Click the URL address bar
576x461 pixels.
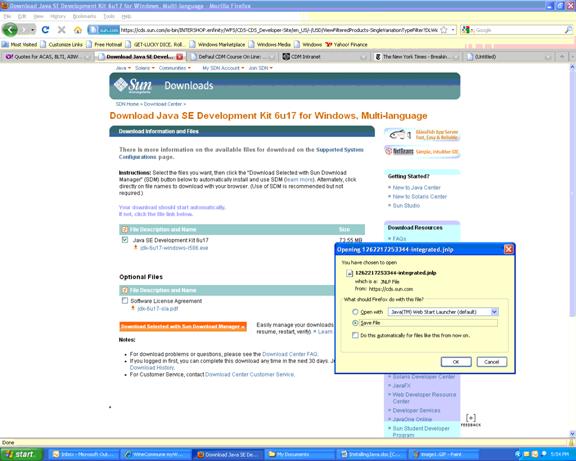click(x=279, y=30)
